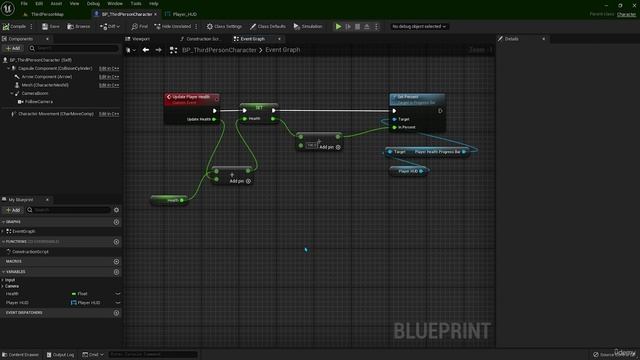Screen dimensions: 640x360
Task: Focus My Blueprint search field
Action: 69,210
